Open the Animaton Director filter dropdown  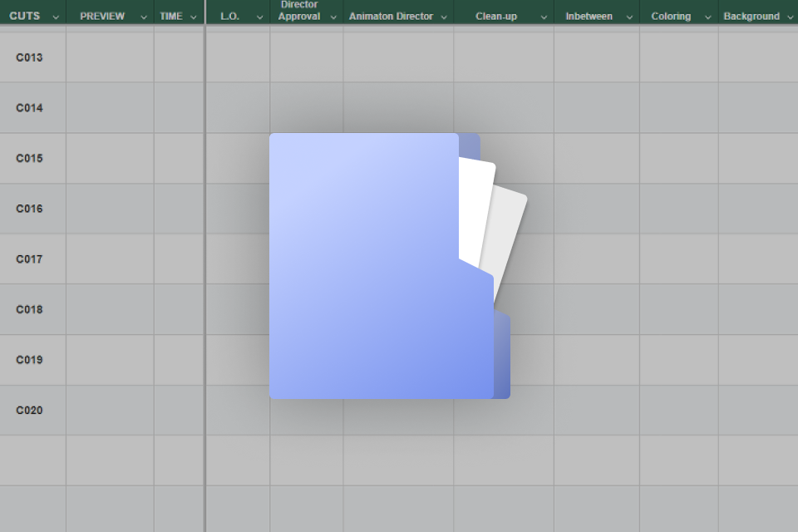tap(444, 17)
